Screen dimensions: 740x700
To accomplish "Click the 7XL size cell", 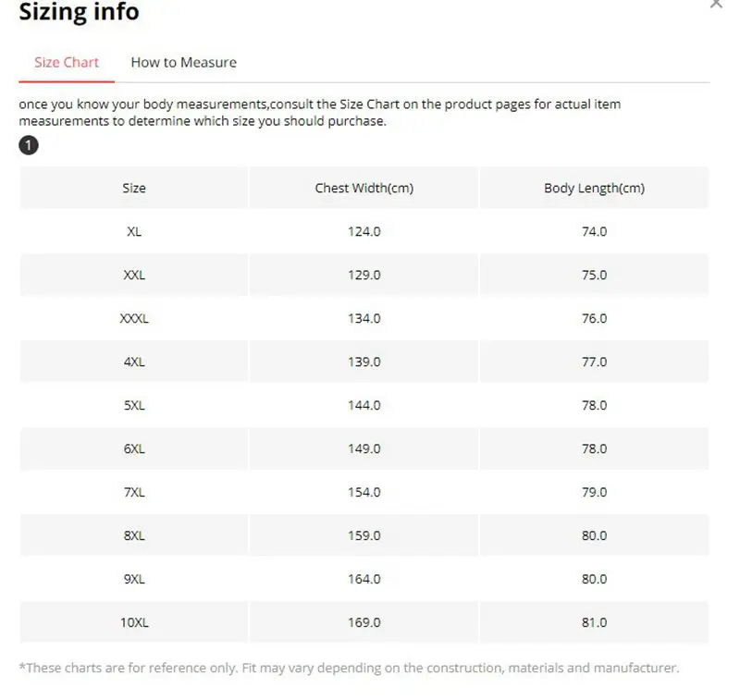I will (x=134, y=492).
